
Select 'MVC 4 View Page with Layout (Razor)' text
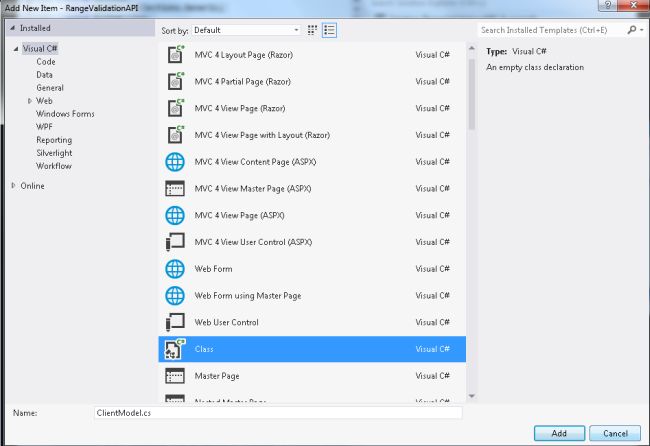[x=262, y=135]
